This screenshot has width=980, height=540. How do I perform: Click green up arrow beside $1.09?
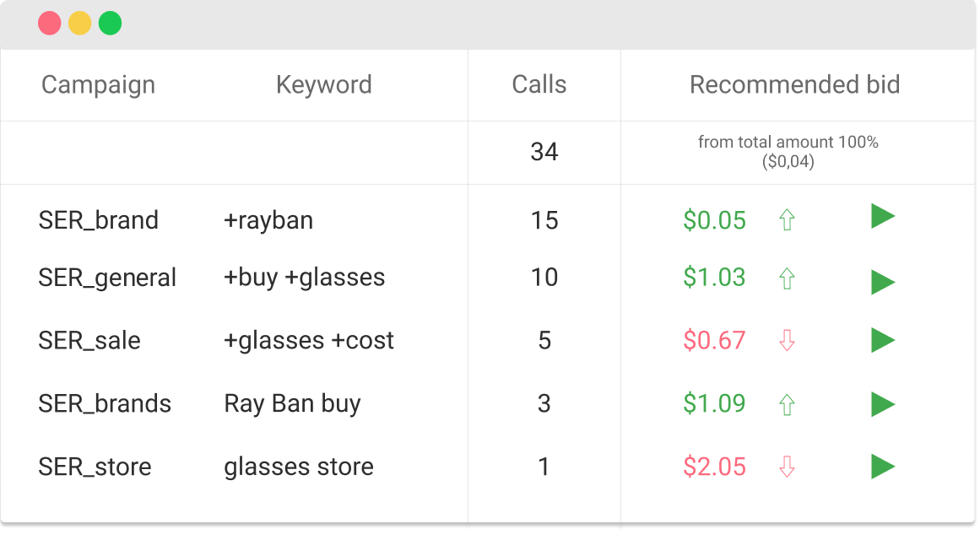click(x=787, y=404)
